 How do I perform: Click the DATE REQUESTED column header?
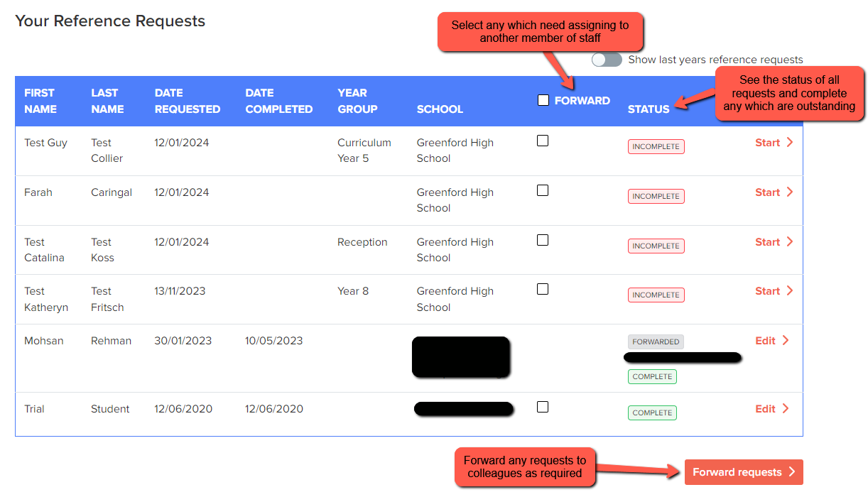[188, 101]
